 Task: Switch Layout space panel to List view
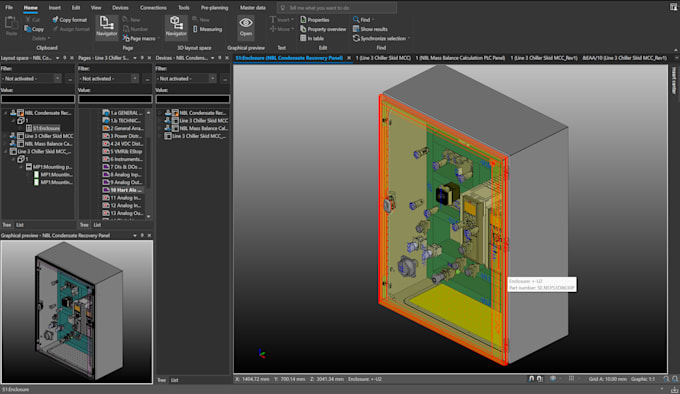[x=20, y=225]
